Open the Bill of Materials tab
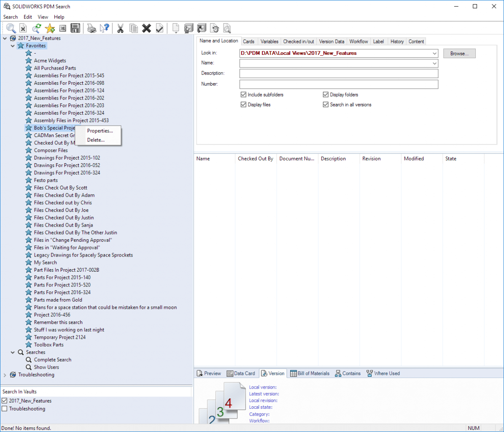Screen dimensions: 504x432 (310, 373)
